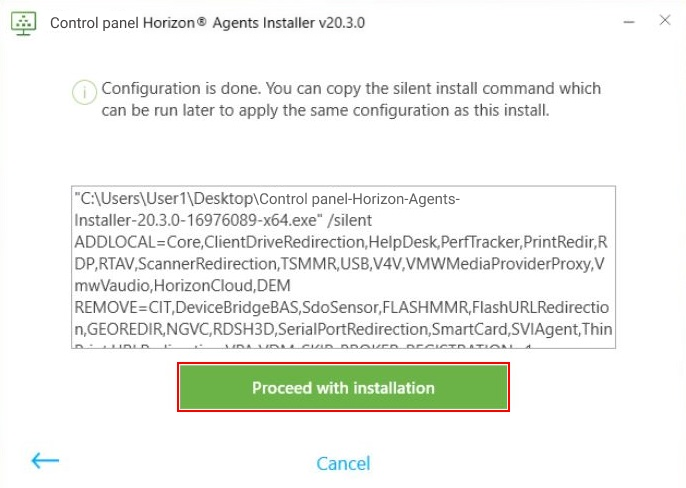Screen dimensions: 686x488
Task: Click HorizonCloud,DEM in the command text
Action: point(211,286)
